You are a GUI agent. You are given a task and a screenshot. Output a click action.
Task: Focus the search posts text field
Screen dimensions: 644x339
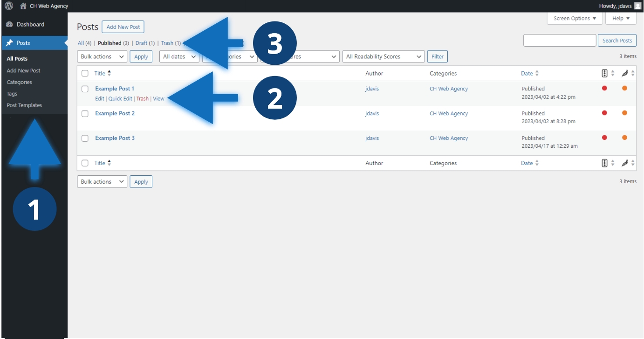click(559, 41)
